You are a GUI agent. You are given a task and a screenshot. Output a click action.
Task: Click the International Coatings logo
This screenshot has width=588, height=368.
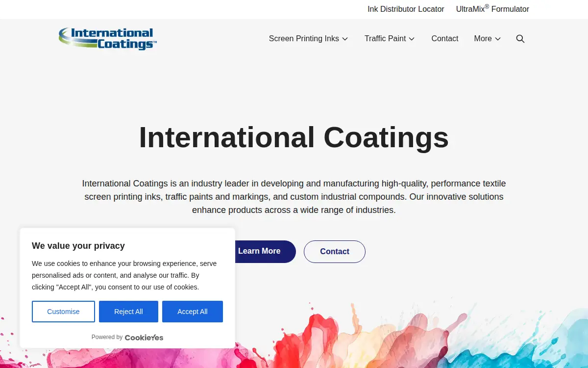(x=108, y=39)
